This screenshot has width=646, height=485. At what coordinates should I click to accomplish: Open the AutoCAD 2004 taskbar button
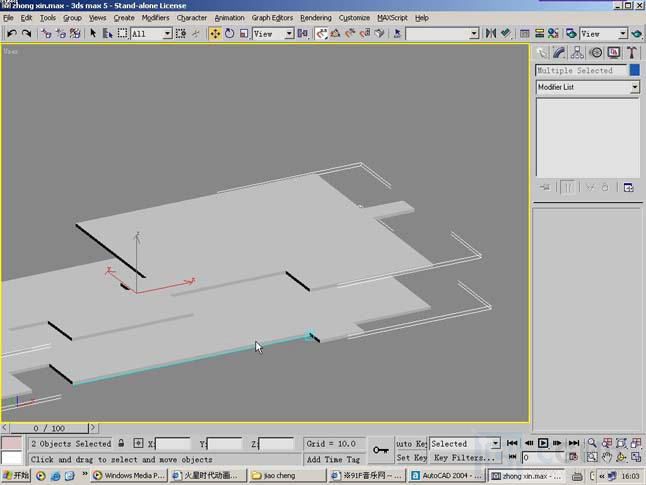coord(446,476)
